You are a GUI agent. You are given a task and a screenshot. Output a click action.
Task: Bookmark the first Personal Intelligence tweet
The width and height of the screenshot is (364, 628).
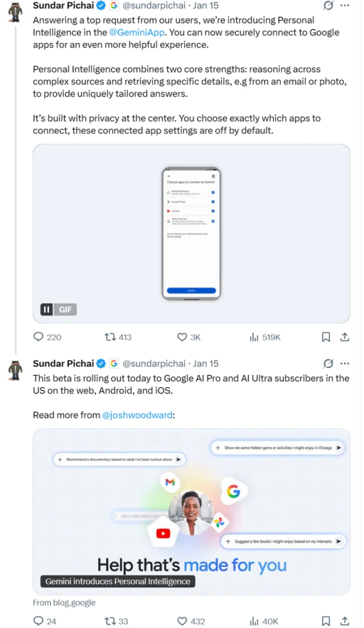point(326,337)
